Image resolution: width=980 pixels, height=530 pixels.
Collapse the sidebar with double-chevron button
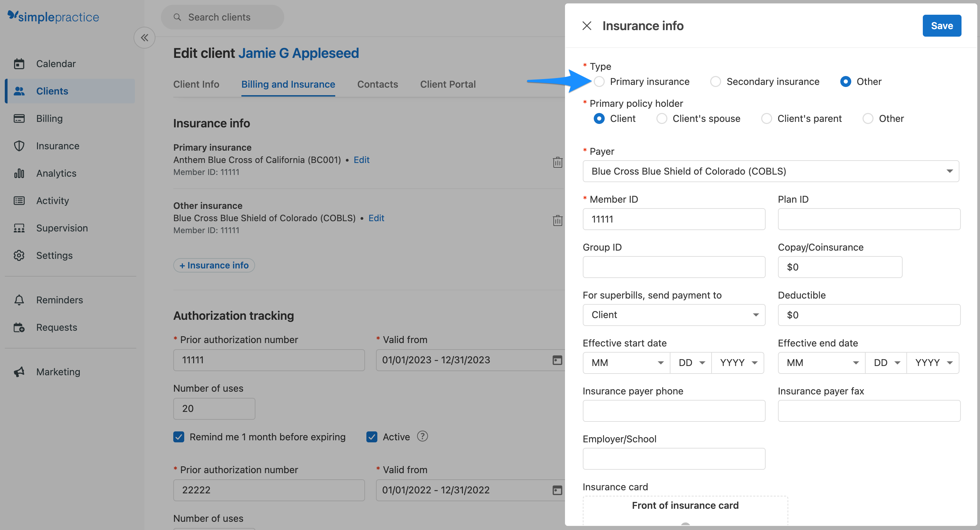144,38
